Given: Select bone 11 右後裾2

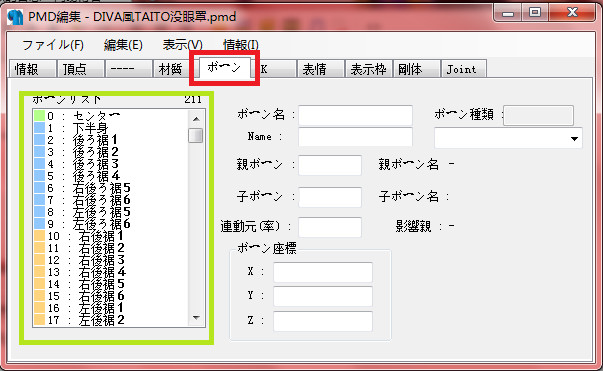Looking at the screenshot, I should pos(110,248).
